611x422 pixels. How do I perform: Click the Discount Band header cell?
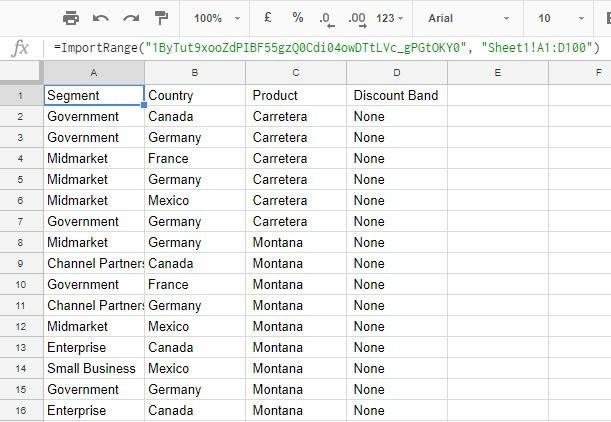tap(397, 95)
